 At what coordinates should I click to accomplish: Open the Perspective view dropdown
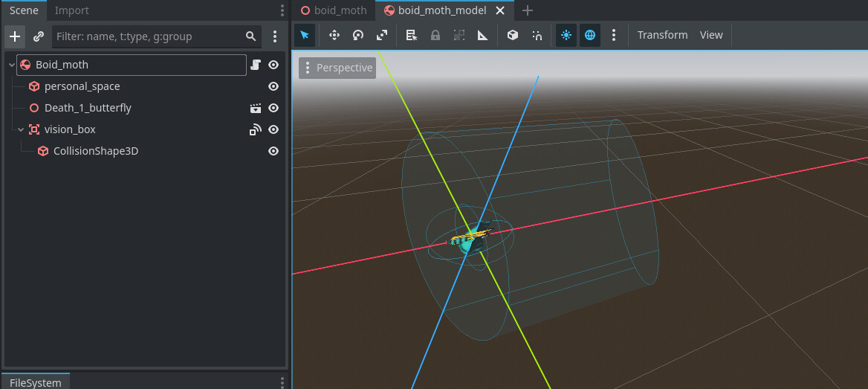337,68
